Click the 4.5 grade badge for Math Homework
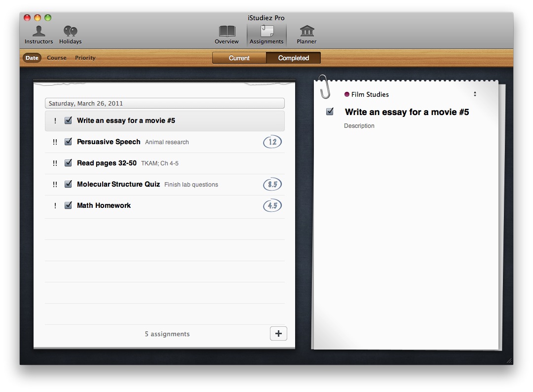 [x=272, y=206]
